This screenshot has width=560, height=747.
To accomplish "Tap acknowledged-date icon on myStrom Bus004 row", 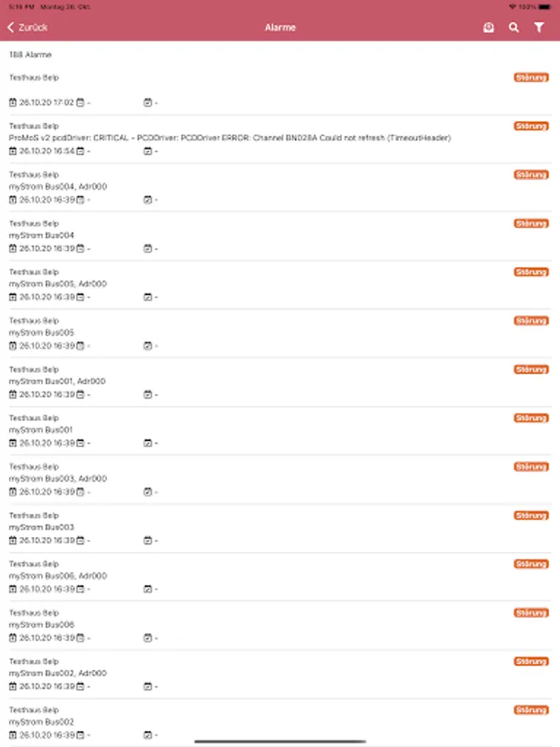I will point(148,248).
